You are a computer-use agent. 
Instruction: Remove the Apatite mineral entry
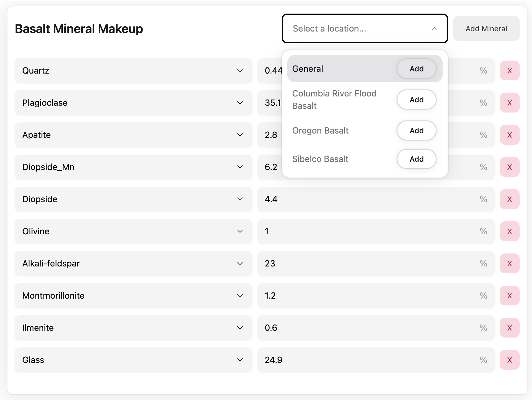pos(509,135)
